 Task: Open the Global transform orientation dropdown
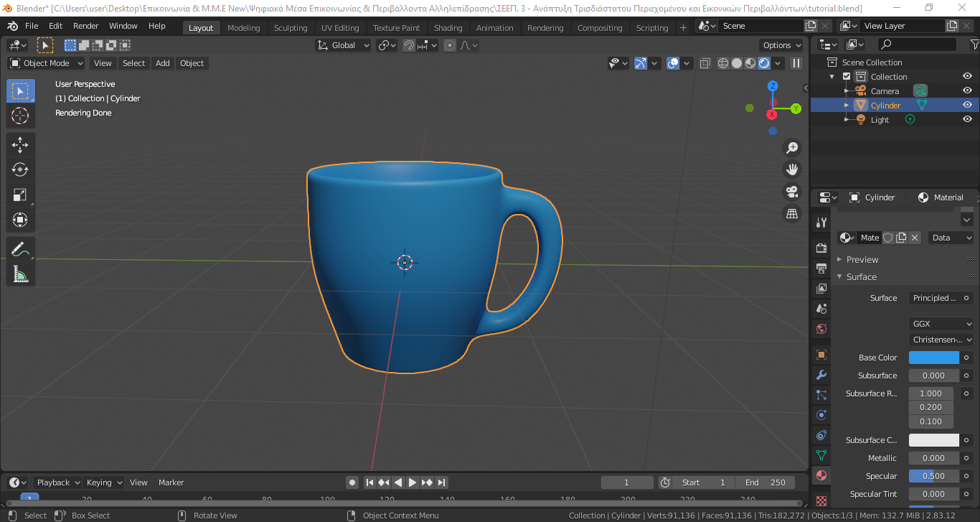click(343, 45)
